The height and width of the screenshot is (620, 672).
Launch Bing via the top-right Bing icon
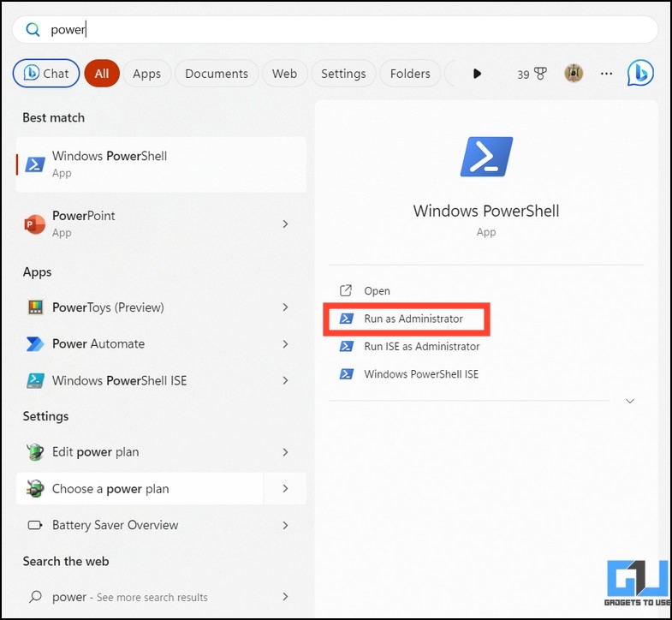click(640, 73)
